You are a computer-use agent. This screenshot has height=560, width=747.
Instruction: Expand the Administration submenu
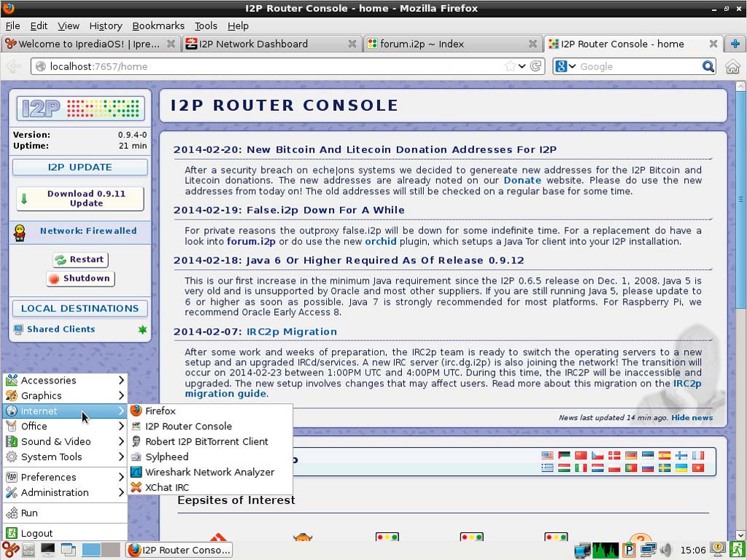(x=65, y=492)
